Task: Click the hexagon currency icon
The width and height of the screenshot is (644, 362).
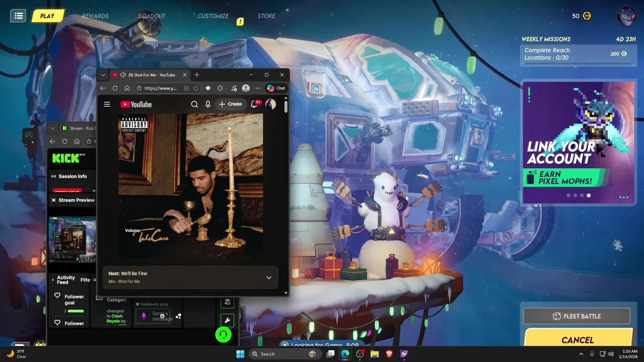Action: pos(587,16)
